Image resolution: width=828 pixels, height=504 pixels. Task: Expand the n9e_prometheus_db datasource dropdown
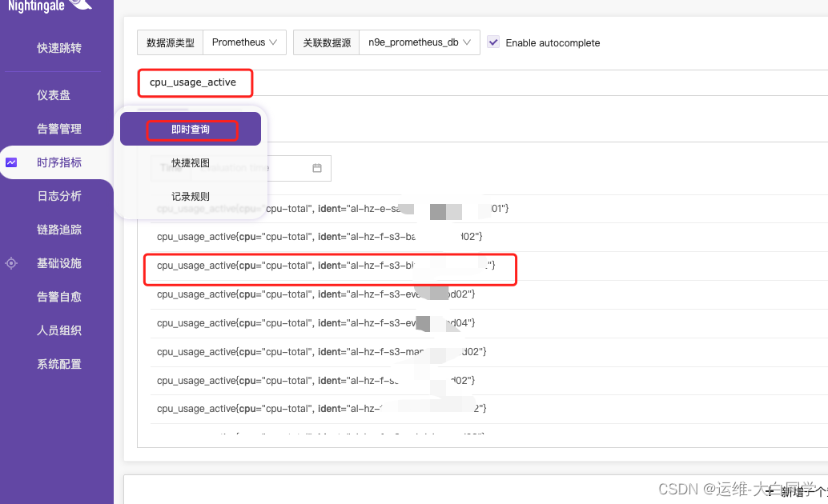coord(420,42)
